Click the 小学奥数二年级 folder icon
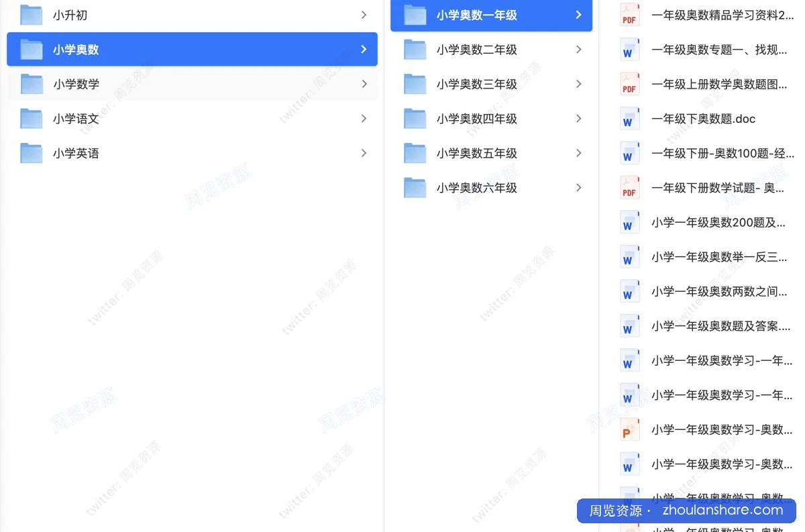This screenshot has height=532, width=805. pyautogui.click(x=415, y=49)
